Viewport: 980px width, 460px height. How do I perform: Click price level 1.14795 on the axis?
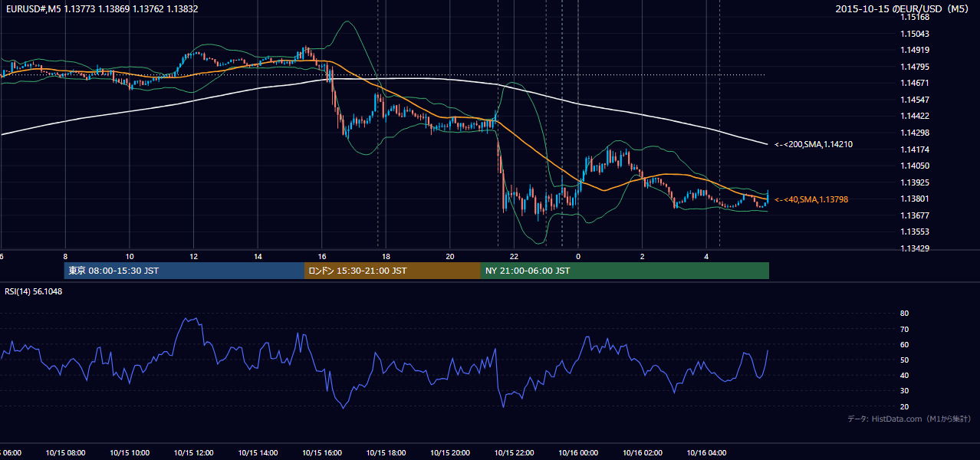[914, 67]
